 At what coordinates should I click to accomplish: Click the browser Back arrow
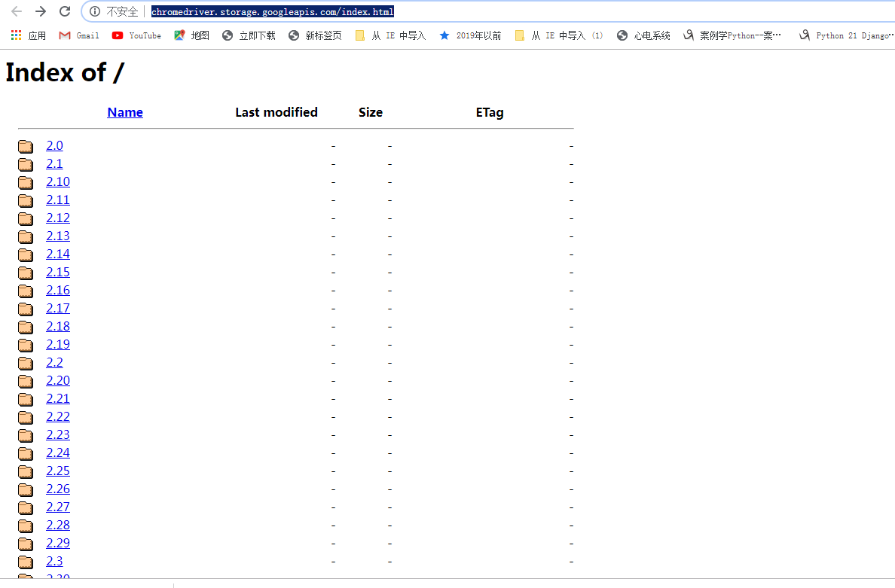[17, 11]
